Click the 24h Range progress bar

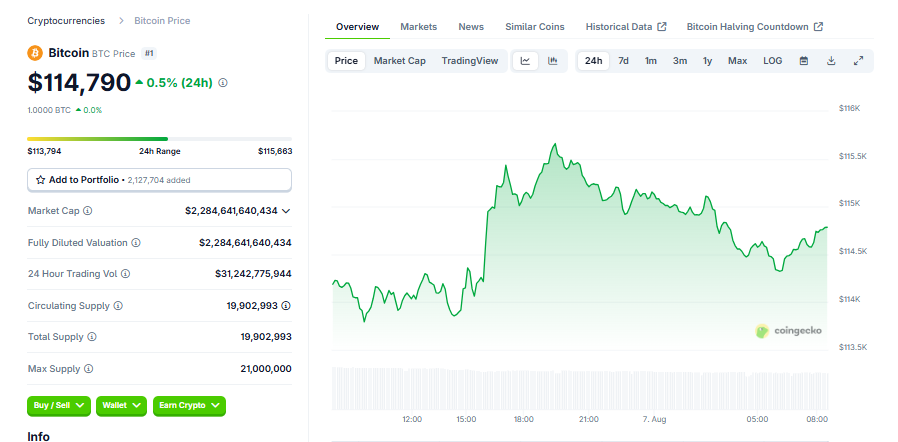(x=159, y=139)
